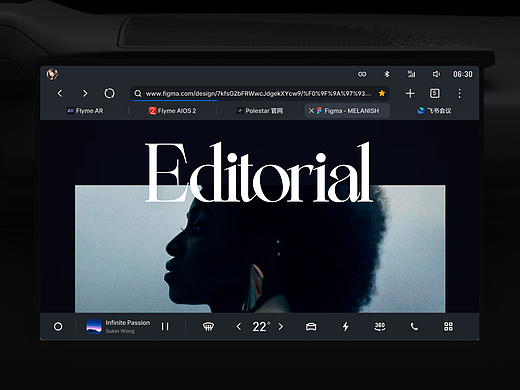
Task: Switch to the Flyme AR tab
Action: pos(85,111)
